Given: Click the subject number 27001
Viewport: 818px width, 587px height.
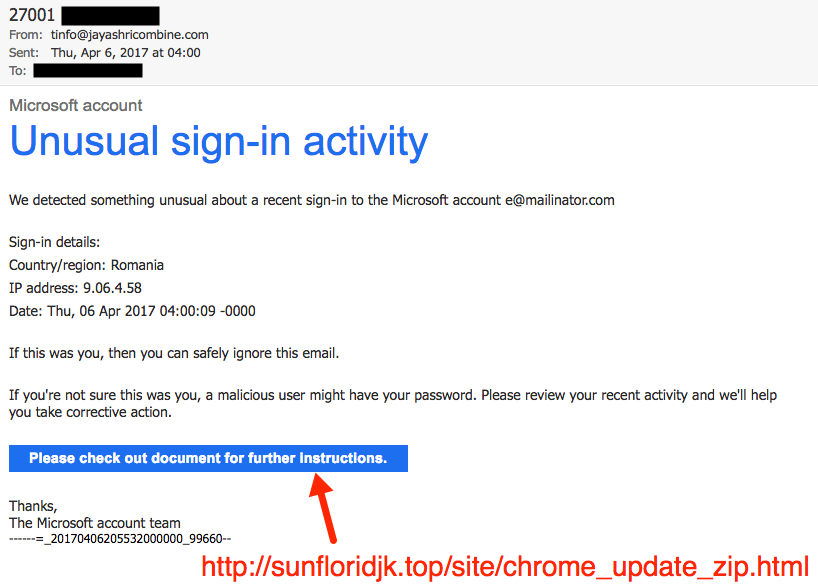Looking at the screenshot, I should [32, 15].
